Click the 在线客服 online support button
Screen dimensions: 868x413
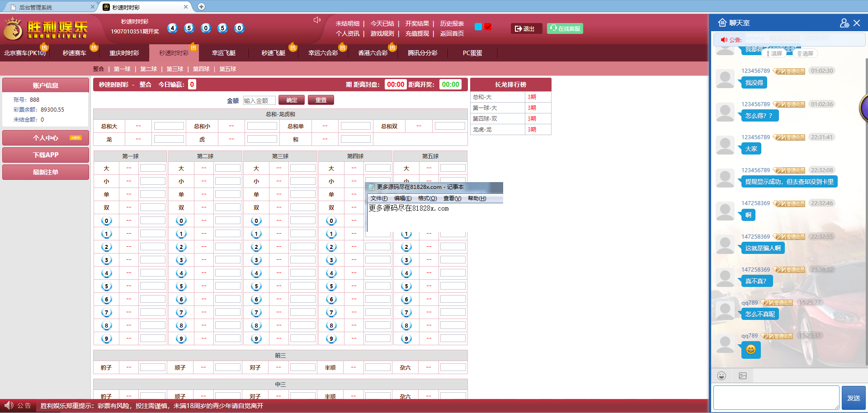click(565, 28)
